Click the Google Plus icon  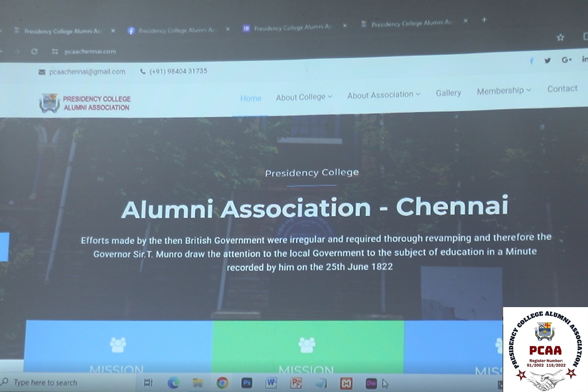[x=566, y=60]
